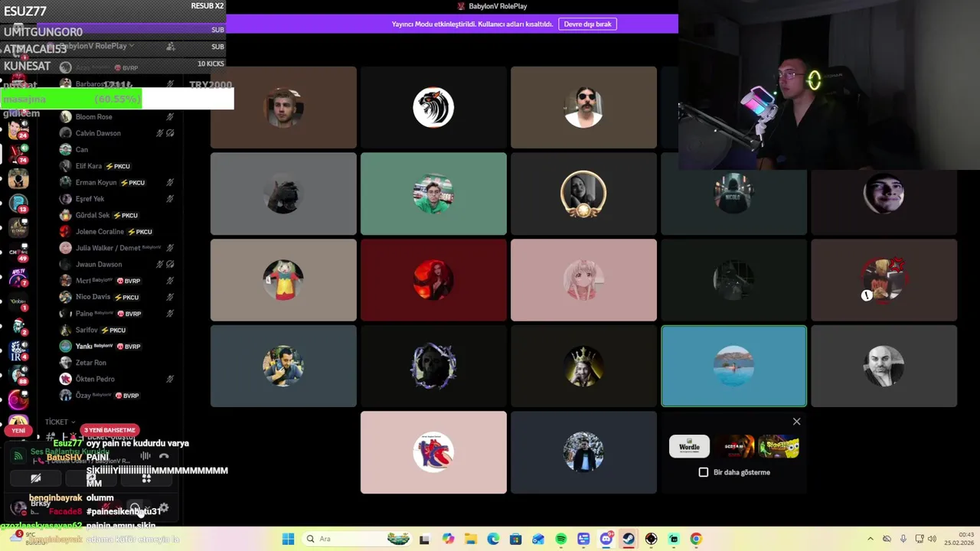Select the red-haired avatar participant tile
This screenshot has width=980, height=551.
click(x=433, y=280)
